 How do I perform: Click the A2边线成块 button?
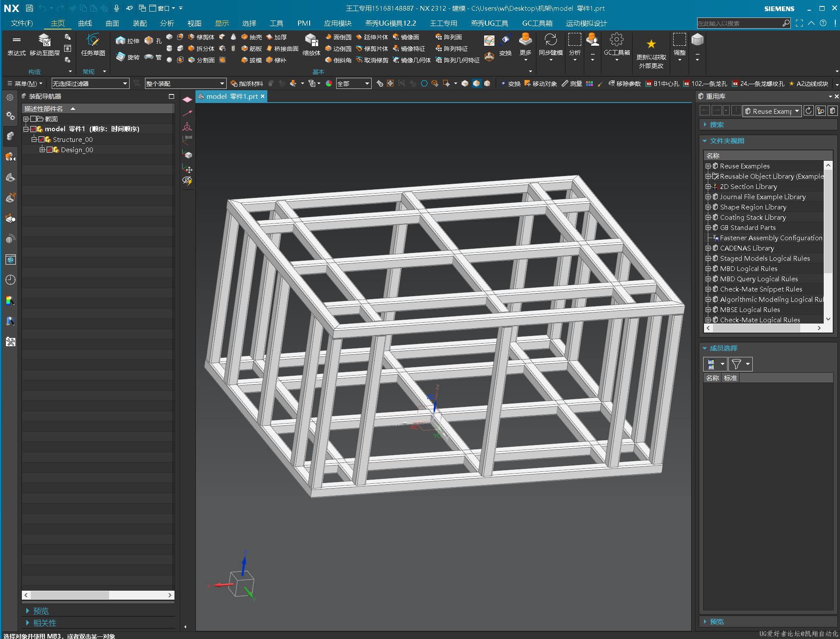tap(808, 83)
